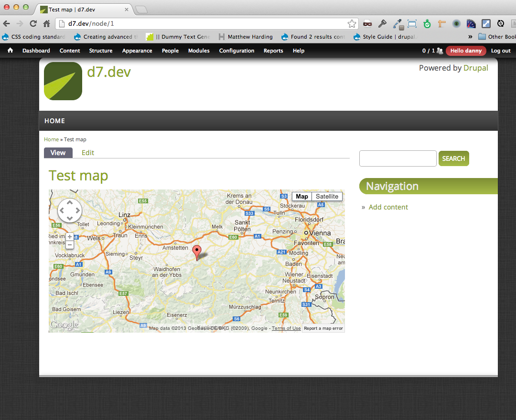Click the Add content link

[388, 207]
